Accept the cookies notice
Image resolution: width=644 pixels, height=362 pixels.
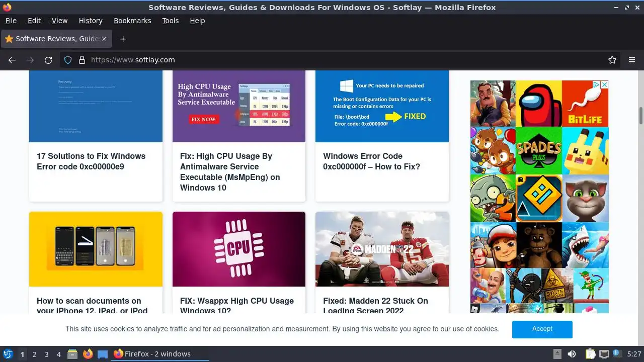pos(542,329)
